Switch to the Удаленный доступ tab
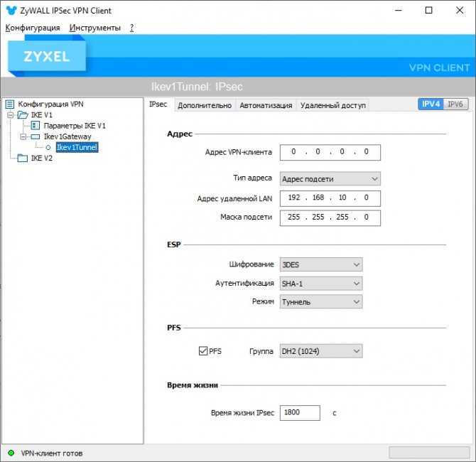This screenshot has width=476, height=462. (x=333, y=105)
